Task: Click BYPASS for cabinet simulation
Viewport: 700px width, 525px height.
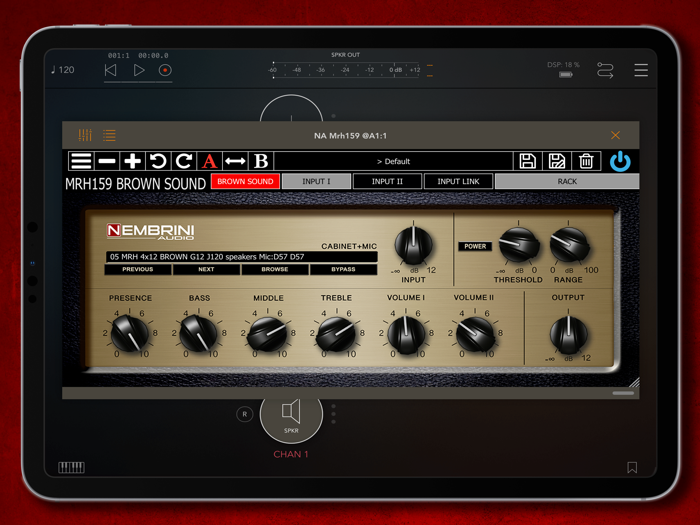Action: pyautogui.click(x=343, y=269)
